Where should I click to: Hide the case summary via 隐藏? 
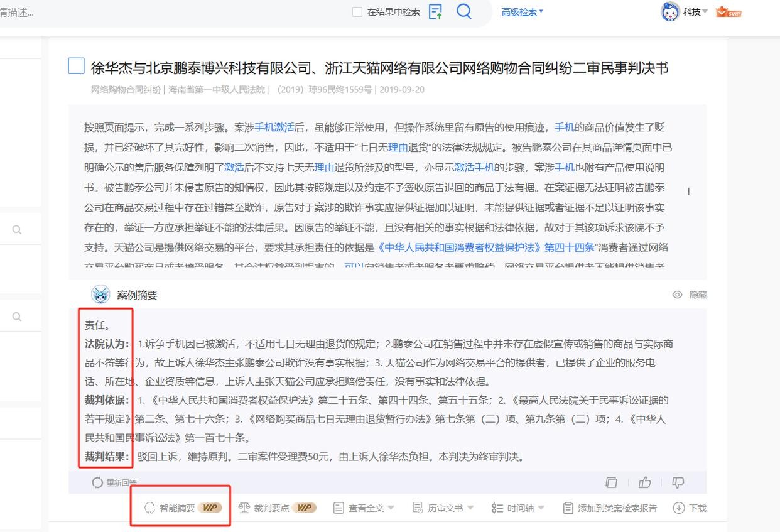(x=690, y=295)
